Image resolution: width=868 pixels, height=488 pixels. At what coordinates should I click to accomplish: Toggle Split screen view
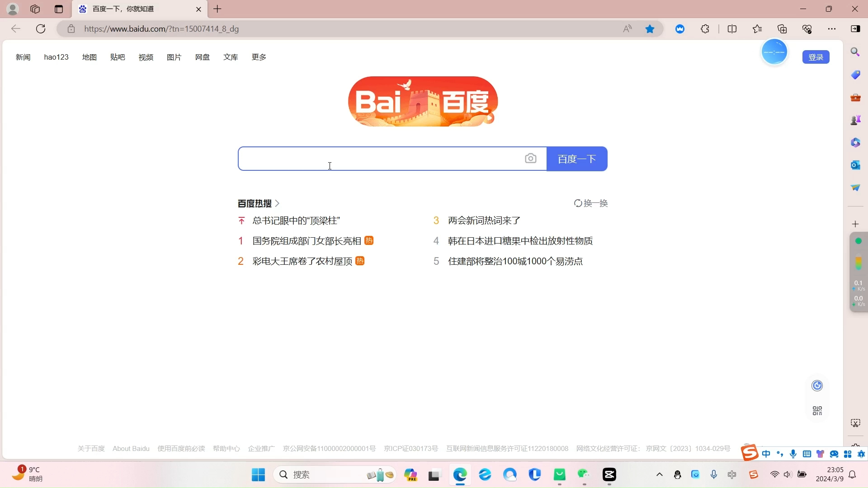(732, 29)
